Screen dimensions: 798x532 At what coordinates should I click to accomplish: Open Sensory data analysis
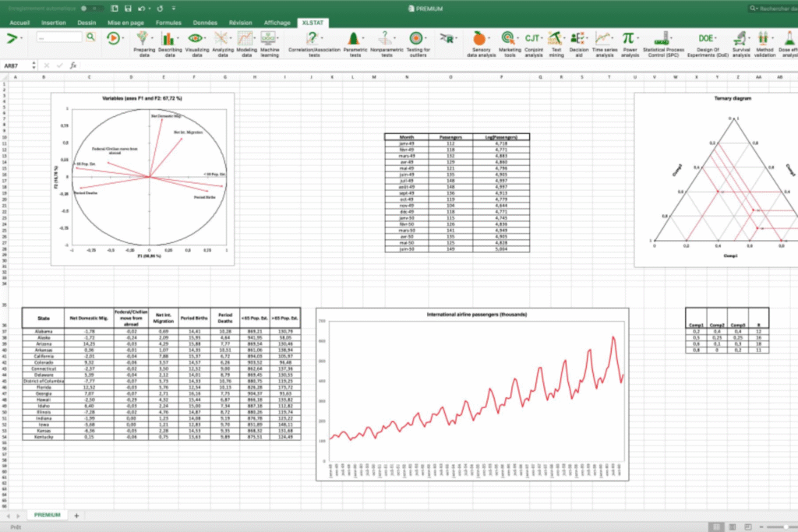click(480, 44)
